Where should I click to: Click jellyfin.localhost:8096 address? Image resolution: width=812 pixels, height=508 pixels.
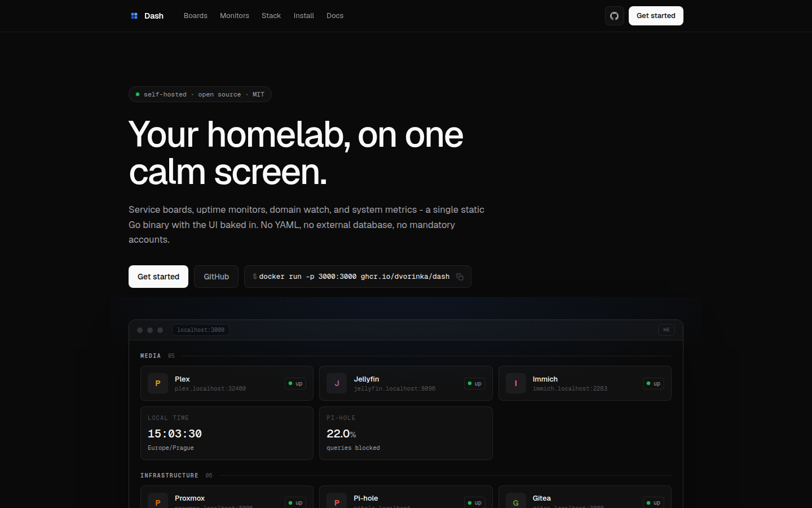(395, 388)
